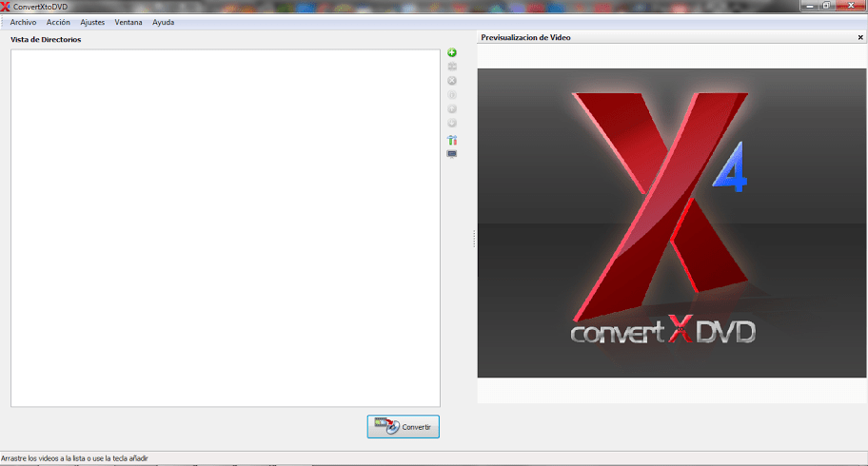868x466 pixels.
Task: Click the monitor preview icon
Action: coord(452,154)
